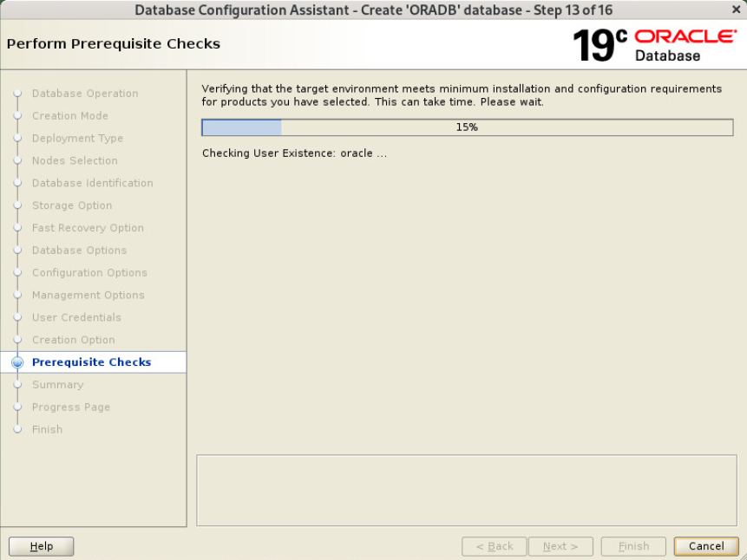Click the Summary step bullet
This screenshot has height=560, width=747.
pos(17,384)
